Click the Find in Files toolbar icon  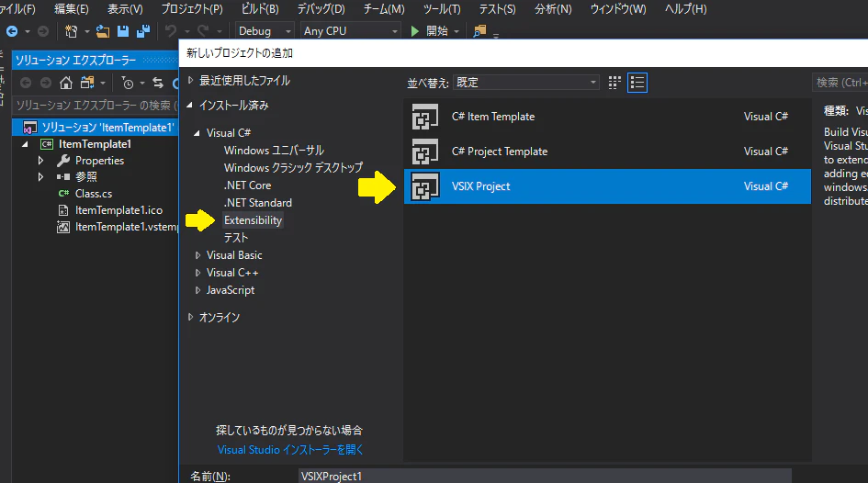point(479,31)
